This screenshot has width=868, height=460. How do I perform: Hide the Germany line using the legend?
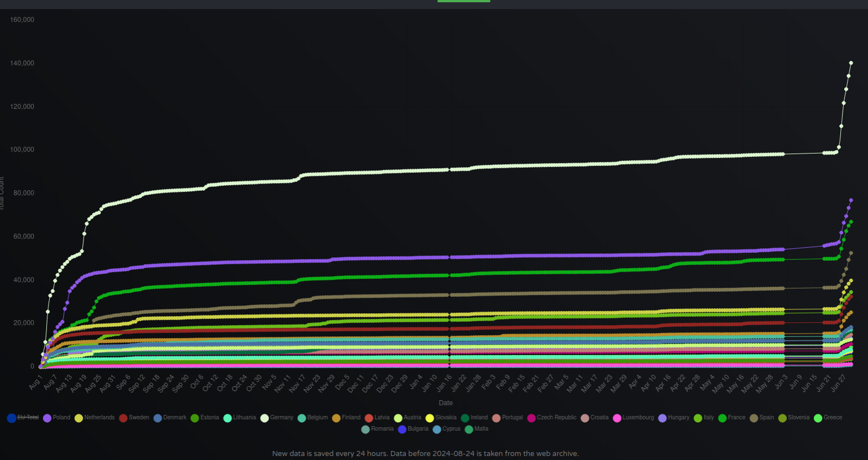[x=277, y=418]
